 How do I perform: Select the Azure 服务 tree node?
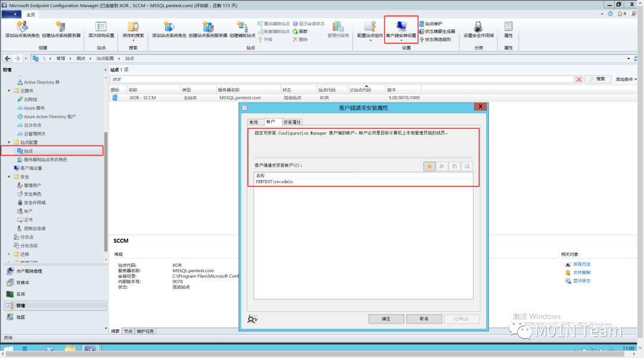[x=31, y=108]
